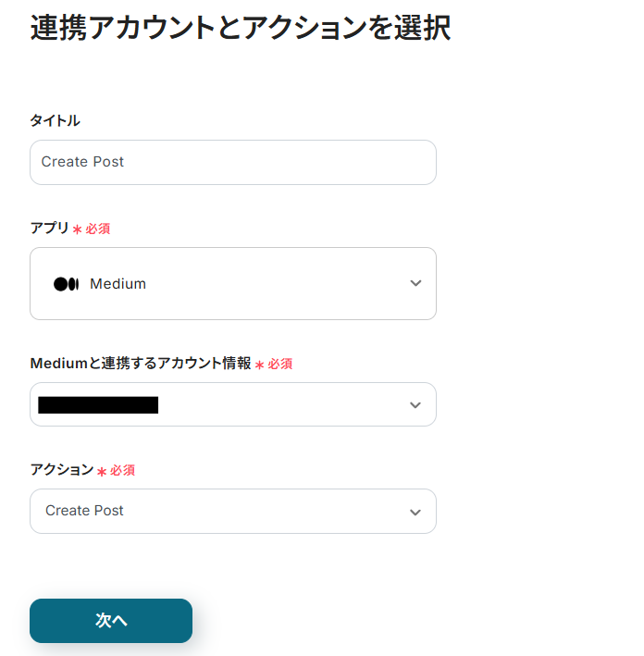Select the Medium app name text
The width and height of the screenshot is (644, 656).
(x=118, y=284)
